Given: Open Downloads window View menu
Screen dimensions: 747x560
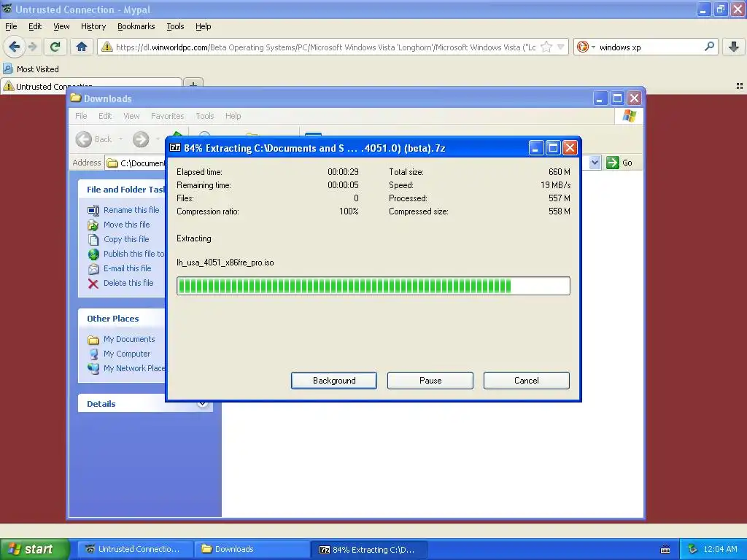Looking at the screenshot, I should coord(131,116).
